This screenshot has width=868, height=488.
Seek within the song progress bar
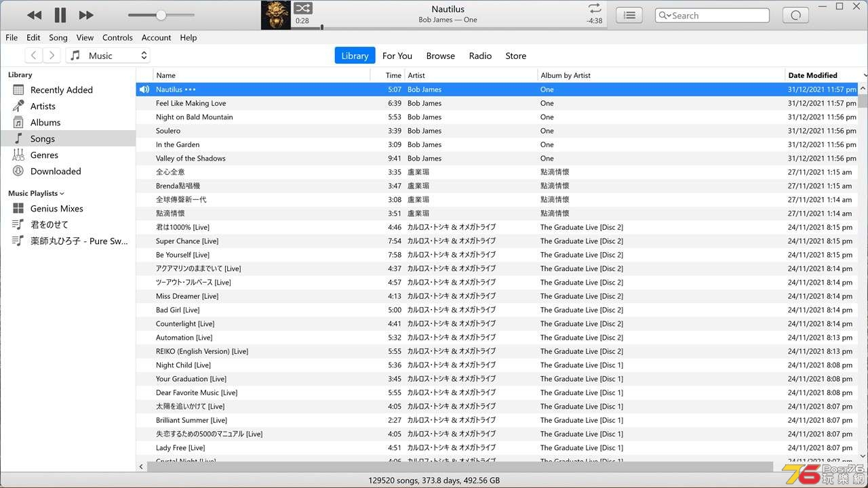click(448, 28)
